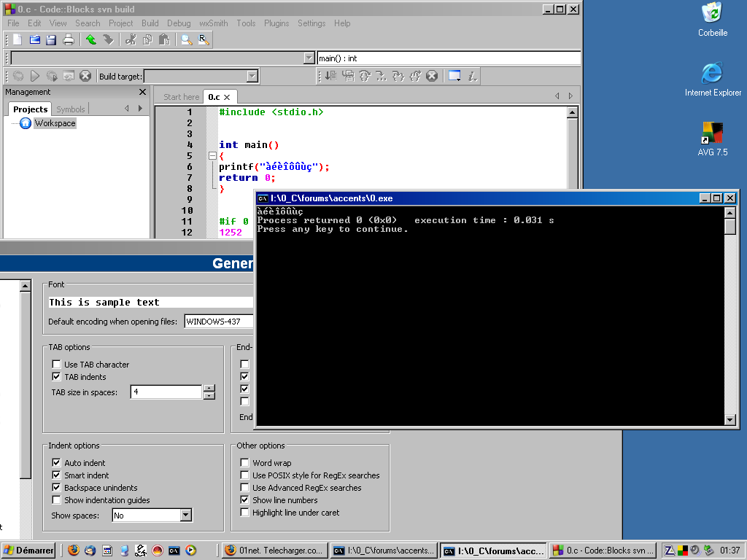The width and height of the screenshot is (747, 560).
Task: Create a new file
Action: pos(17,39)
